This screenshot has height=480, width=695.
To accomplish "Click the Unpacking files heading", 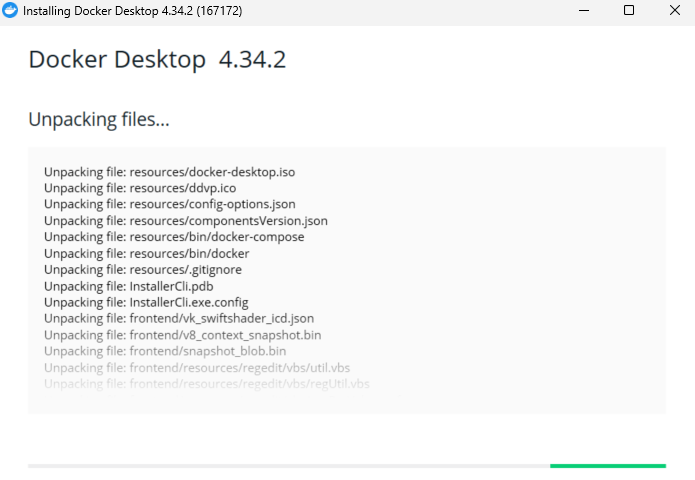I will (99, 120).
